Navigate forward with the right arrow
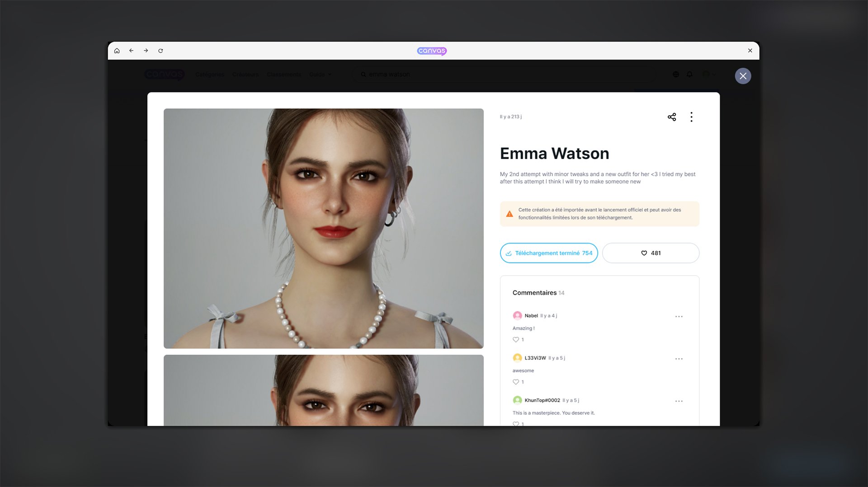This screenshot has width=868, height=487. point(146,51)
